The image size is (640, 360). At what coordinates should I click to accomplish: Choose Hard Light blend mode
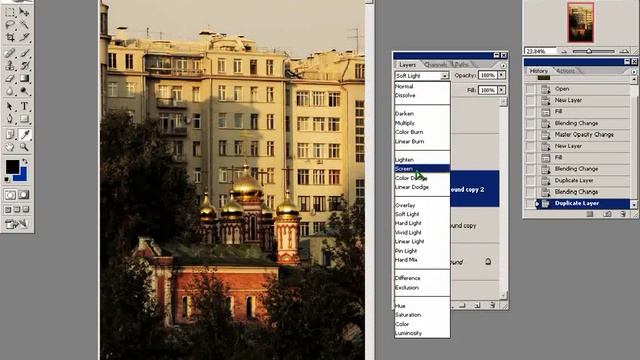tap(422, 223)
